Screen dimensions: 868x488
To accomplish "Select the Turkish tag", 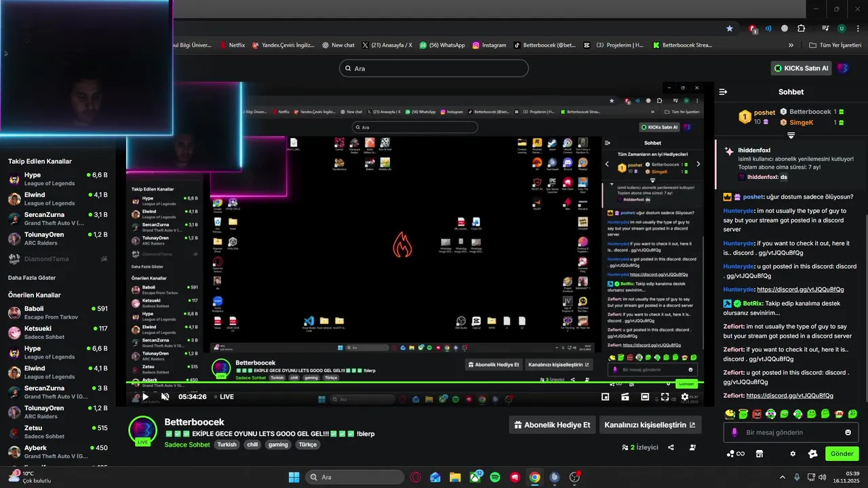I will (226, 445).
